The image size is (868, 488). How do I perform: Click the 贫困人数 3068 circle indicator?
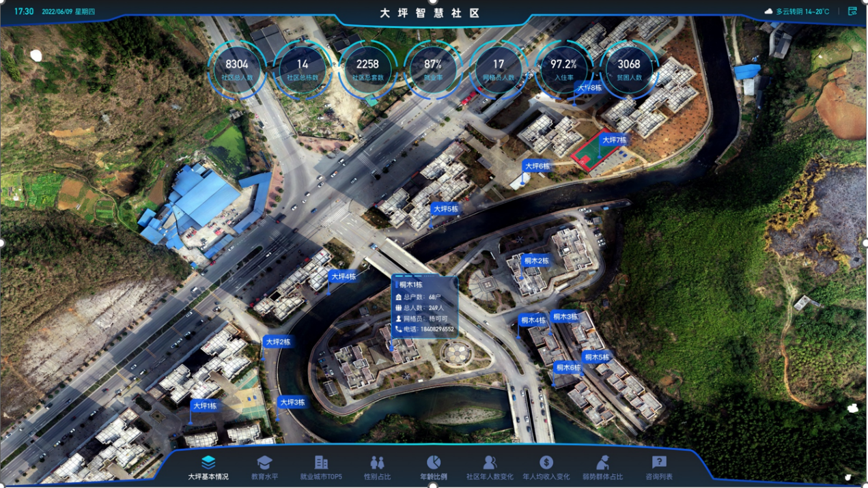pos(629,69)
